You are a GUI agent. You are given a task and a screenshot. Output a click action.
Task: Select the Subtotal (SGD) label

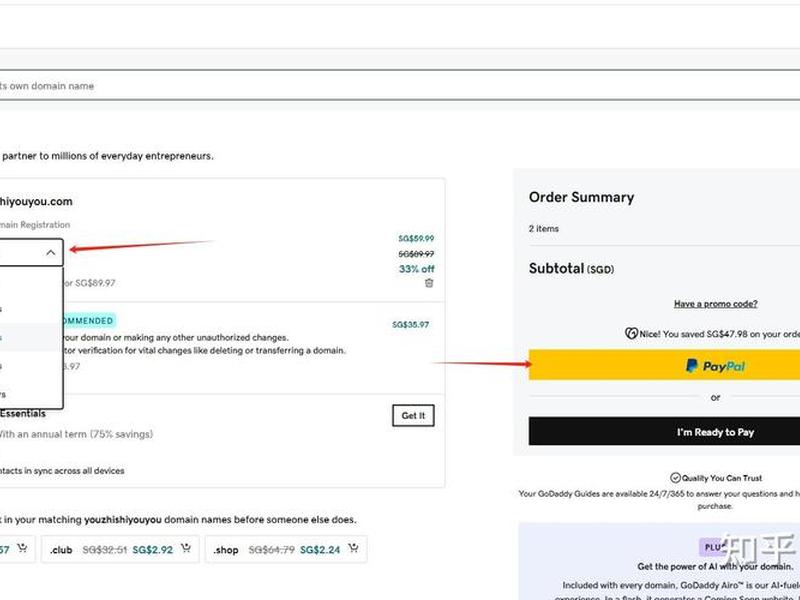click(x=571, y=268)
